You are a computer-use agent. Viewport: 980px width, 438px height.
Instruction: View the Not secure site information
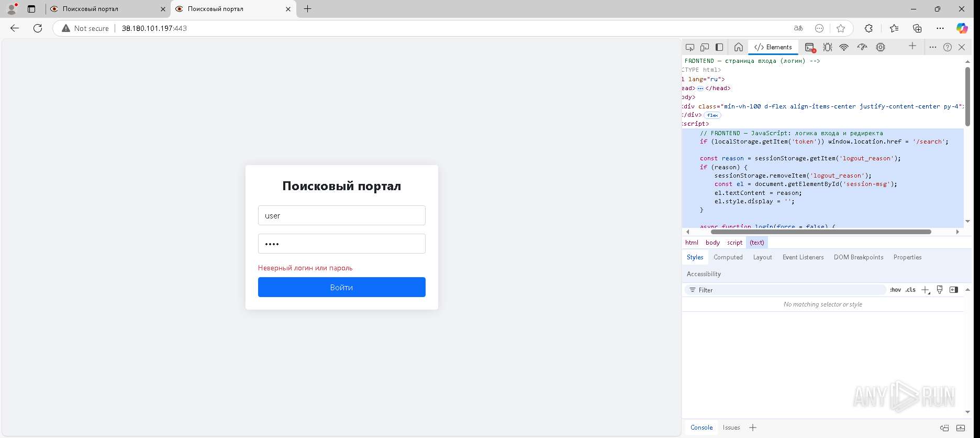coord(85,28)
